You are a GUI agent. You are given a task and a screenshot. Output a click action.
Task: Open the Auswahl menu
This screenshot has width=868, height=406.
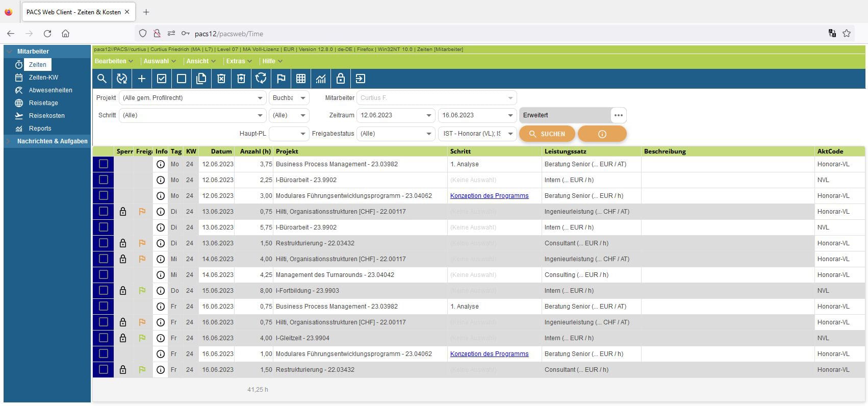(x=160, y=61)
